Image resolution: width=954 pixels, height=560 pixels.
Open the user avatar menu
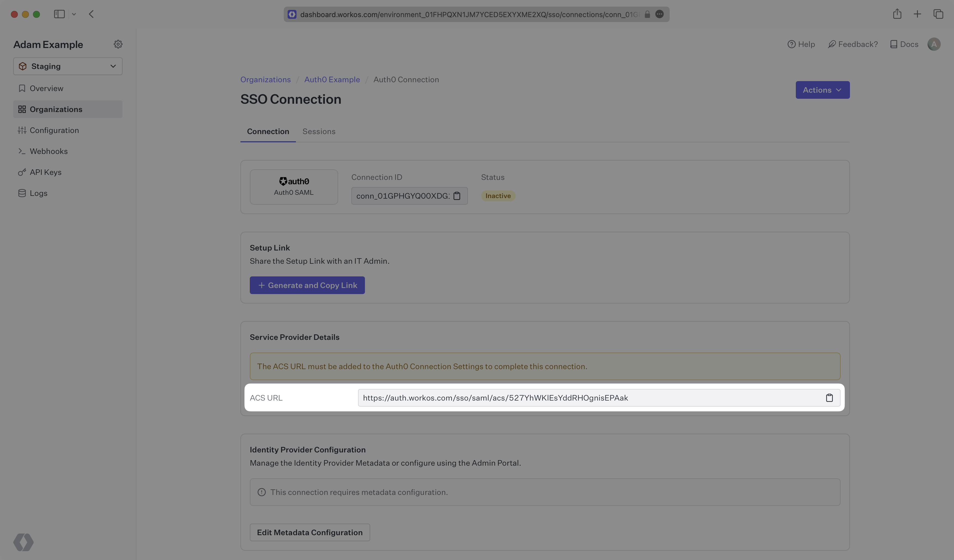click(934, 44)
